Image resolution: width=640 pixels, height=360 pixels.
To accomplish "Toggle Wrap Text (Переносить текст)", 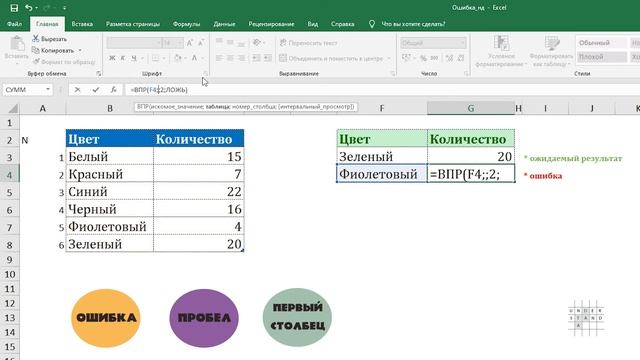I will [309, 43].
